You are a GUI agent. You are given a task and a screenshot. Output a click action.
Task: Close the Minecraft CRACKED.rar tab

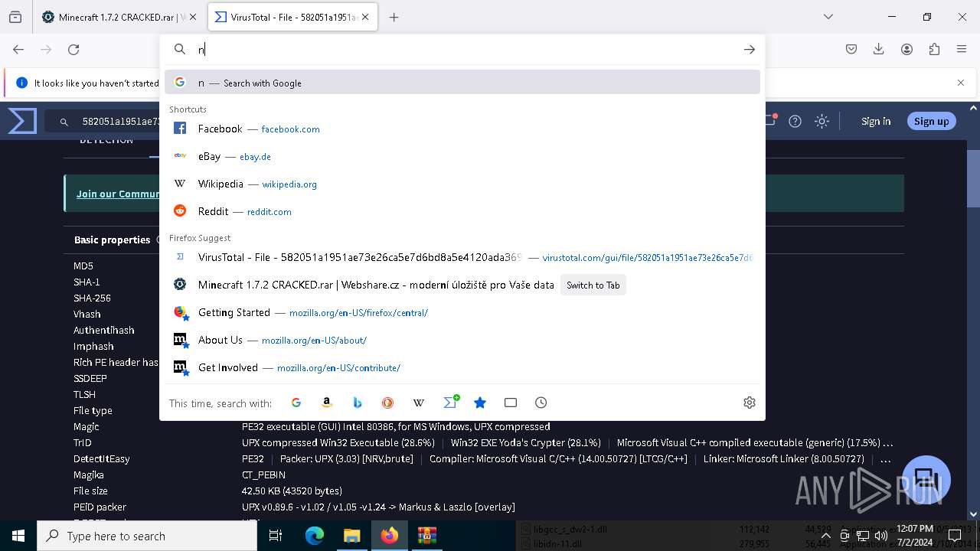pos(192,17)
